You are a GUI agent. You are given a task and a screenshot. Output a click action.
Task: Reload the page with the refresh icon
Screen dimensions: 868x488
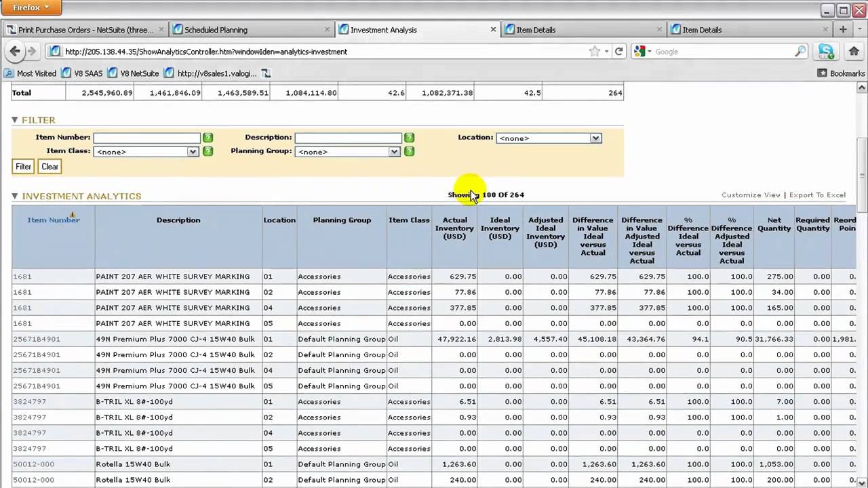click(619, 52)
